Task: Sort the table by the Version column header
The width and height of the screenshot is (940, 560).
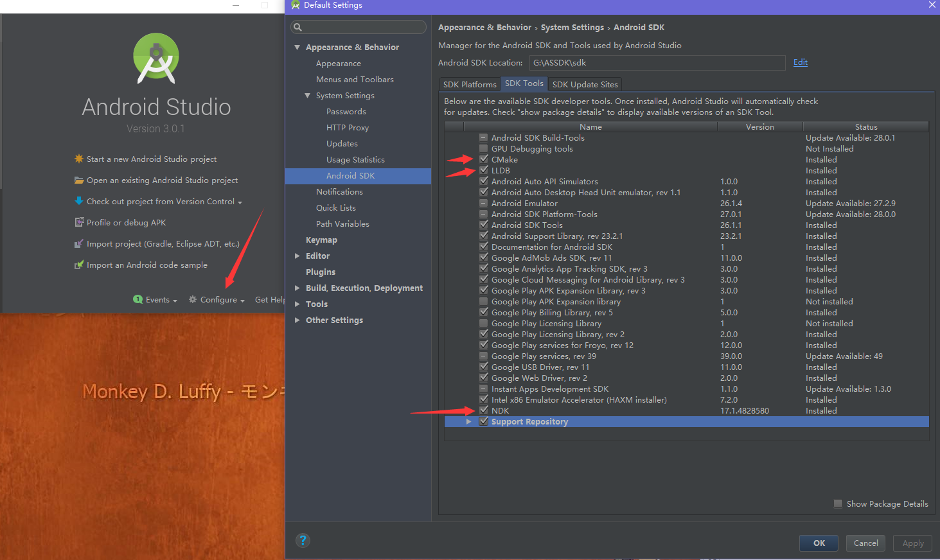Action: [x=760, y=127]
